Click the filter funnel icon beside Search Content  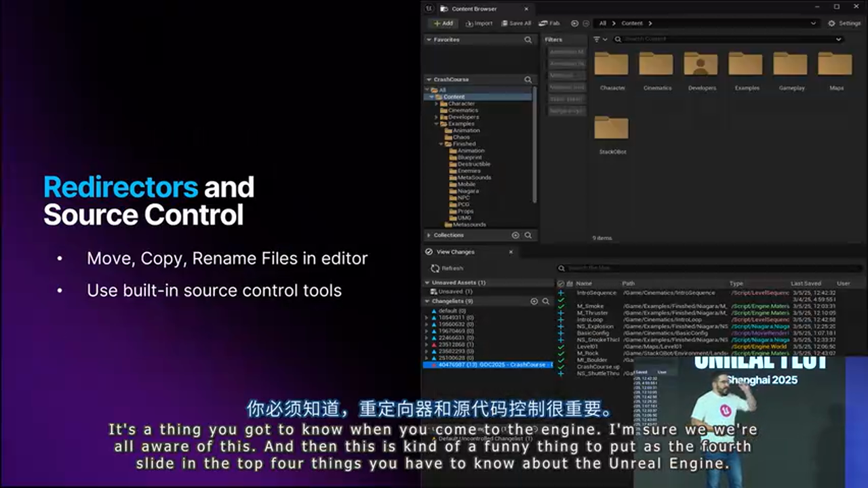coord(595,38)
